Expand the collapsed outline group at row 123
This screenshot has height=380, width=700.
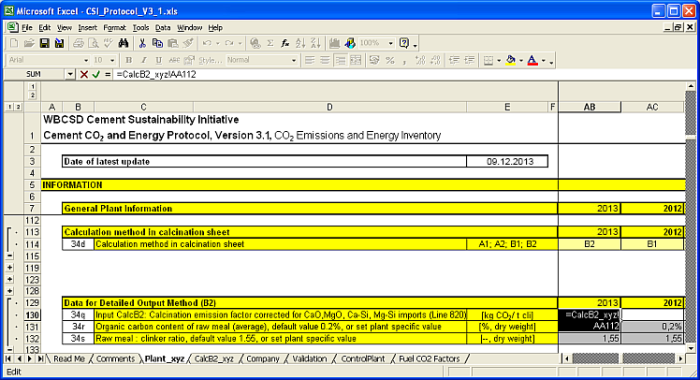tap(10, 280)
